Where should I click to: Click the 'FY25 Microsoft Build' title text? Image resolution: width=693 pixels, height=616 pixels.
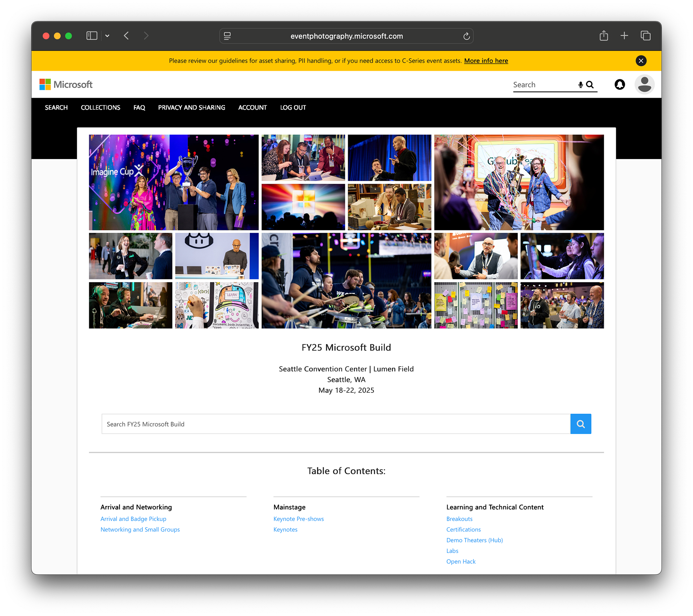[346, 347]
